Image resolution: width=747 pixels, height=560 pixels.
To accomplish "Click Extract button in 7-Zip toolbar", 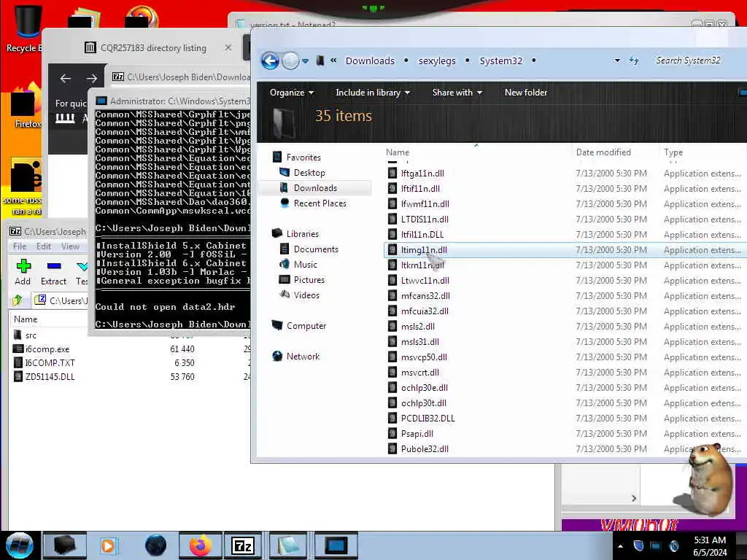I will coord(53,272).
